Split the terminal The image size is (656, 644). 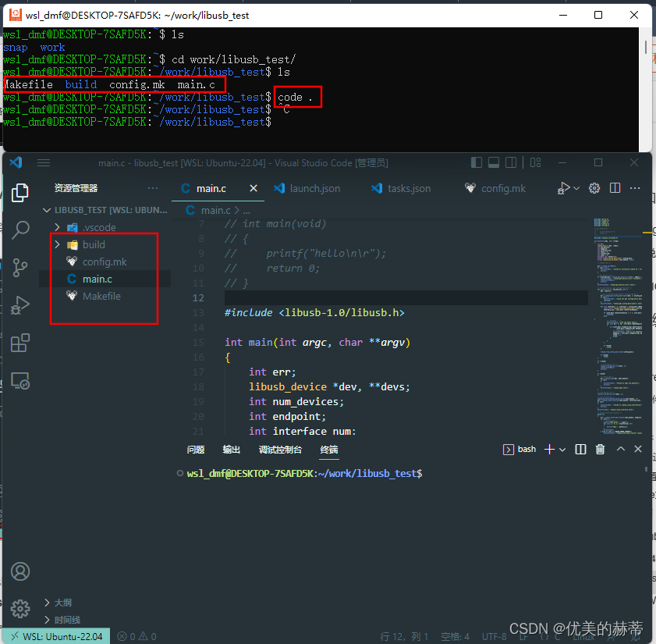580,450
